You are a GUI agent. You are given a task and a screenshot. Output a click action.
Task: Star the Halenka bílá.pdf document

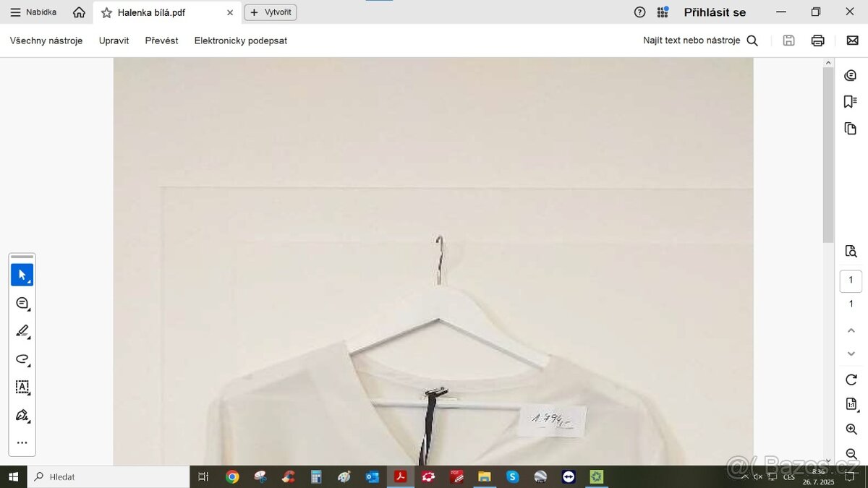pyautogui.click(x=107, y=12)
